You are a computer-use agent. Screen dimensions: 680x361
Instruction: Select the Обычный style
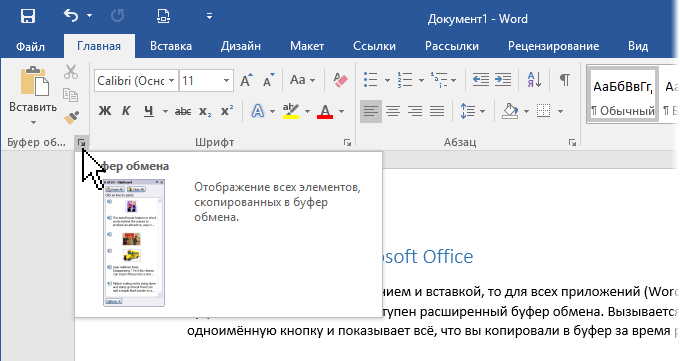[x=622, y=95]
